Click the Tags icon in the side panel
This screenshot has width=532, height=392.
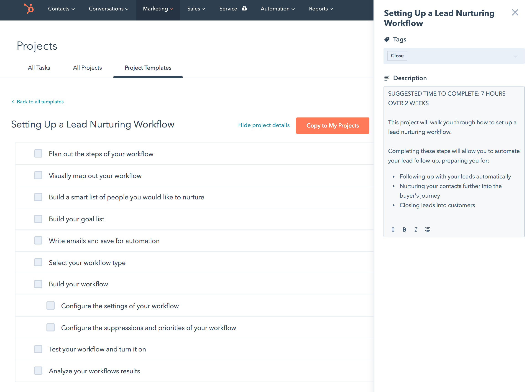(x=387, y=39)
